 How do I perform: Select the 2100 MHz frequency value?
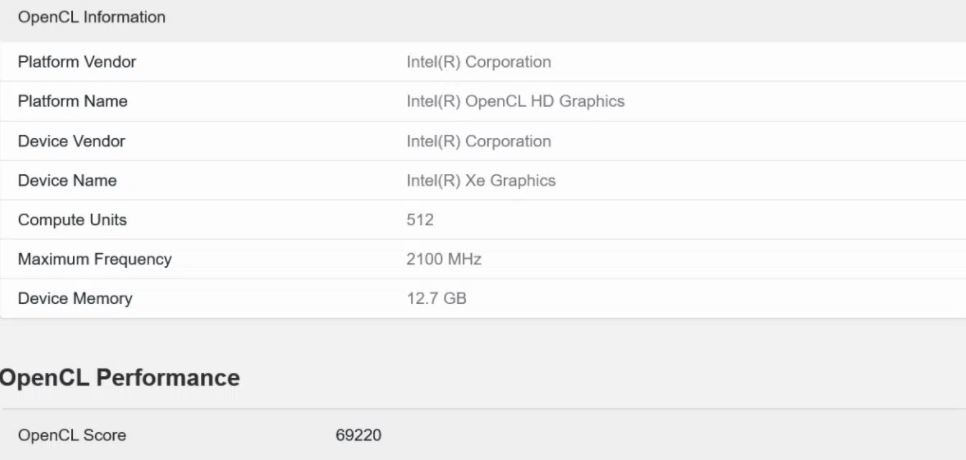(x=444, y=259)
